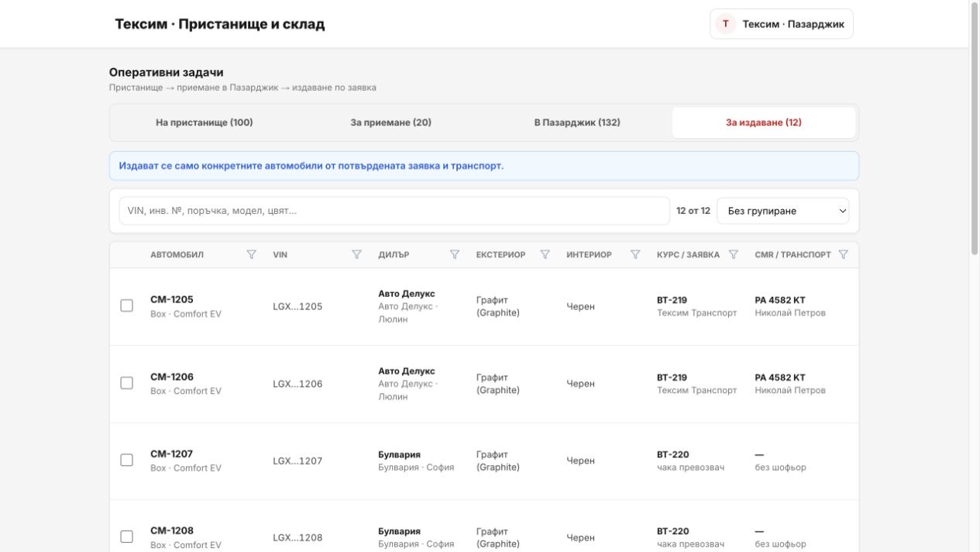Click VIN cell LGX...1206
Image resolution: width=980 pixels, height=552 pixels.
pos(297,384)
